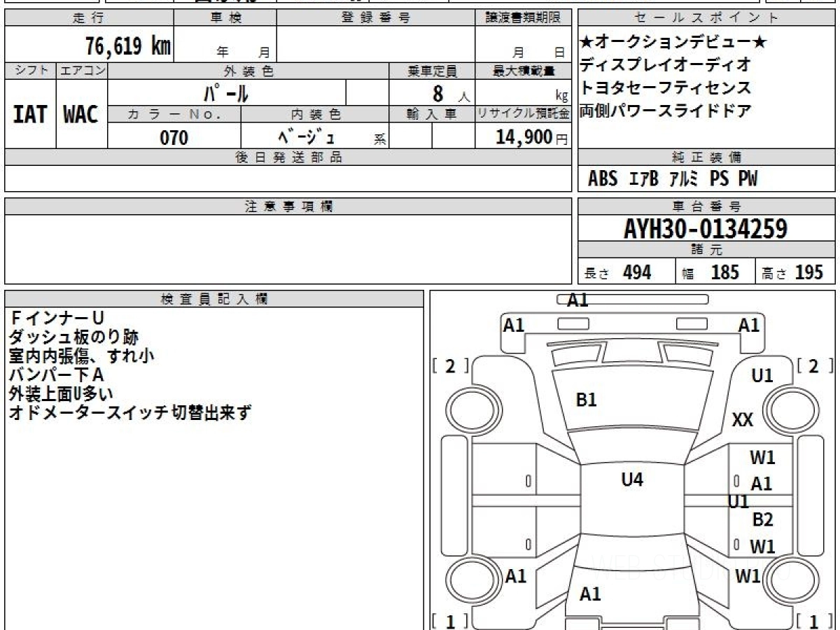840x630 pixels.
Task: Select the PW equipment entry
Action: [748, 179]
